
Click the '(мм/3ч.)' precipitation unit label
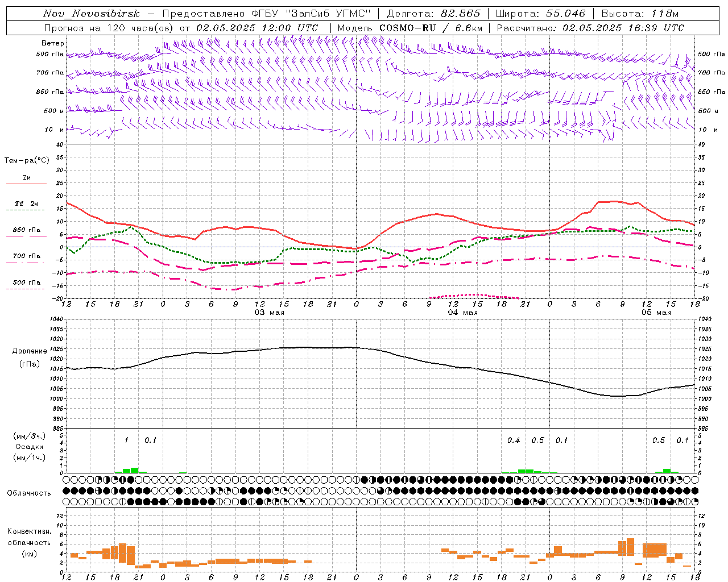[x=30, y=436]
